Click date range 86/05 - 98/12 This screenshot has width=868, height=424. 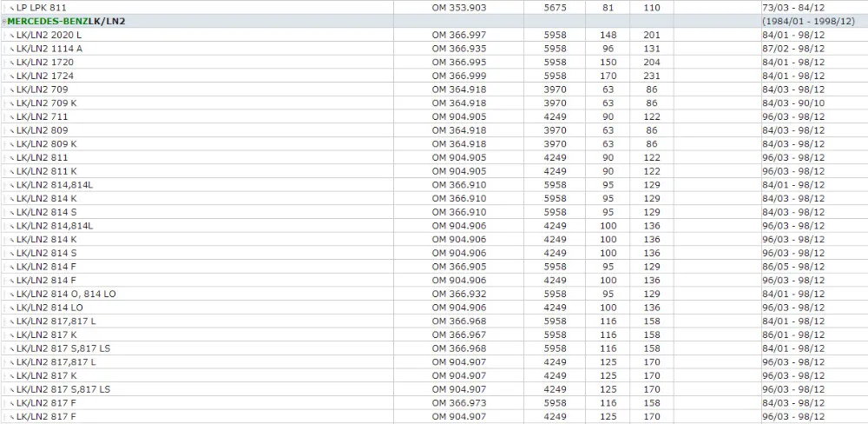pyautogui.click(x=793, y=267)
